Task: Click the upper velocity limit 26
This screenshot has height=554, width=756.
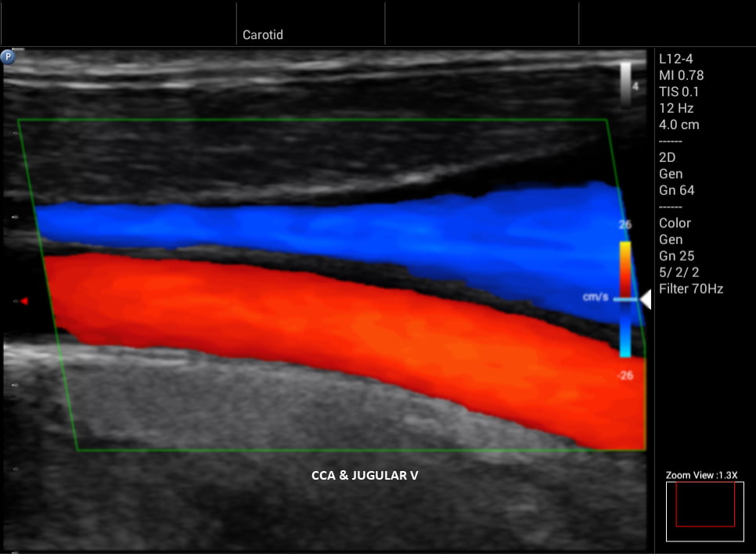Action: coord(625,225)
